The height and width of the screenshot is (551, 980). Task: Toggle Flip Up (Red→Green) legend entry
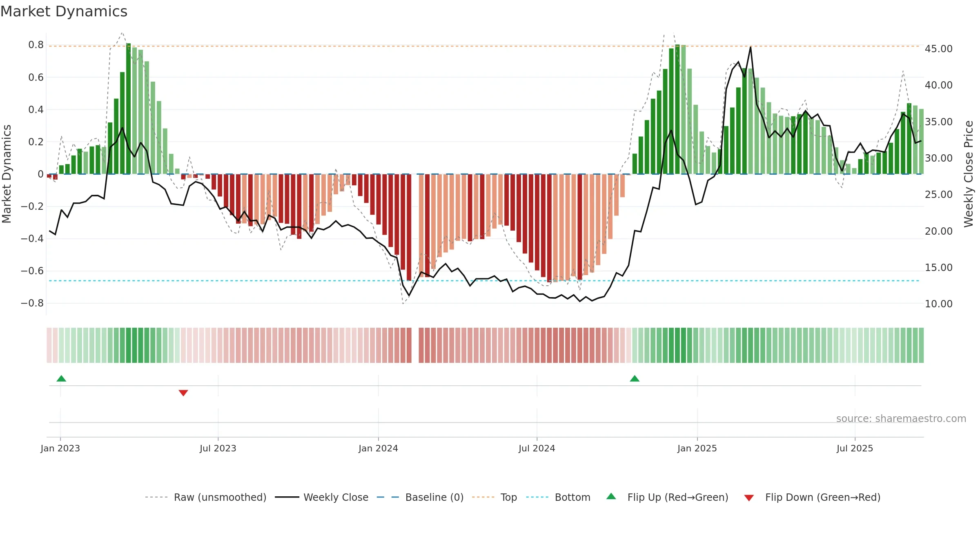(x=668, y=497)
